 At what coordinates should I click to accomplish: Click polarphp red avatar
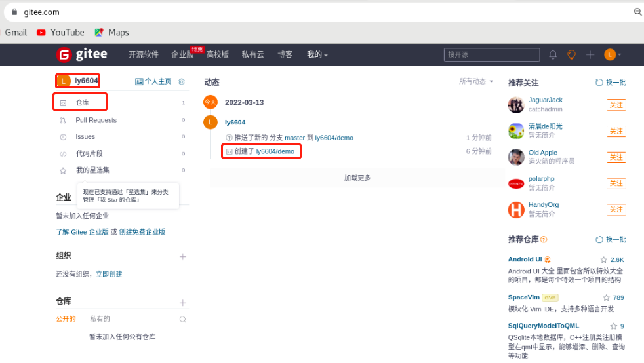click(516, 183)
